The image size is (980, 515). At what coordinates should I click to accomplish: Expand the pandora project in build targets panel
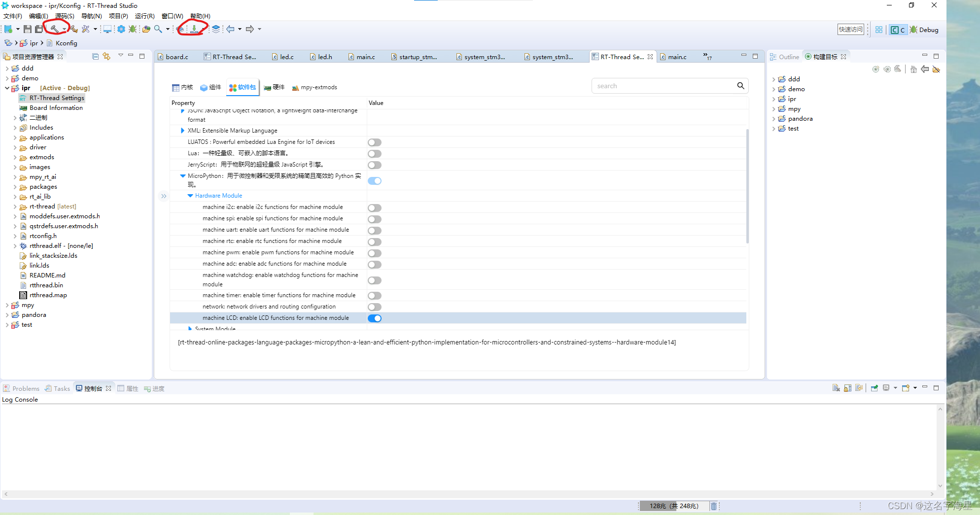coord(773,119)
